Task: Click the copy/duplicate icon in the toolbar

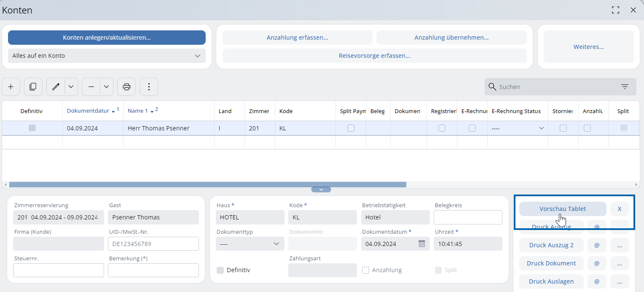Action: pos(33,87)
